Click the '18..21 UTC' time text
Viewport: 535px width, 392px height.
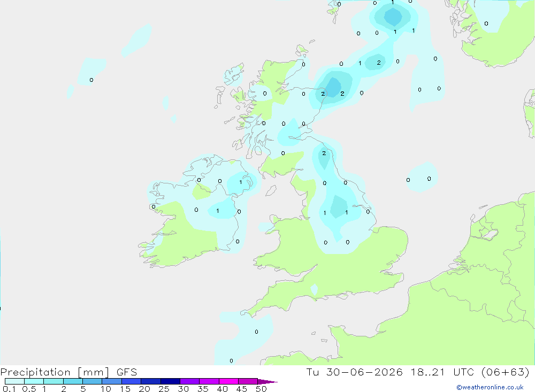(442, 372)
